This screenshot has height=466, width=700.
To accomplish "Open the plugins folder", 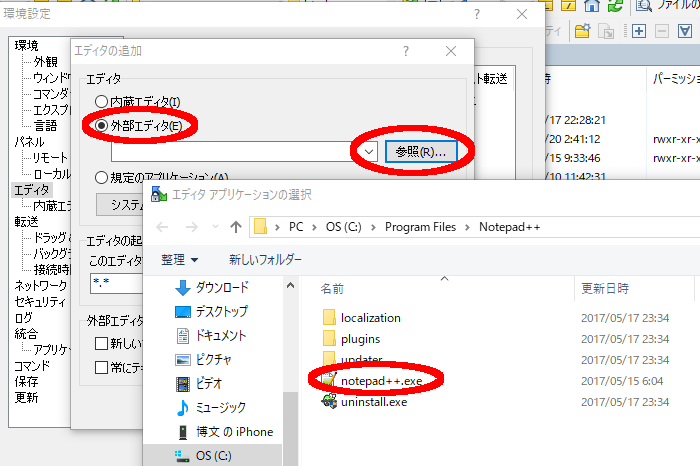I will coord(360,339).
